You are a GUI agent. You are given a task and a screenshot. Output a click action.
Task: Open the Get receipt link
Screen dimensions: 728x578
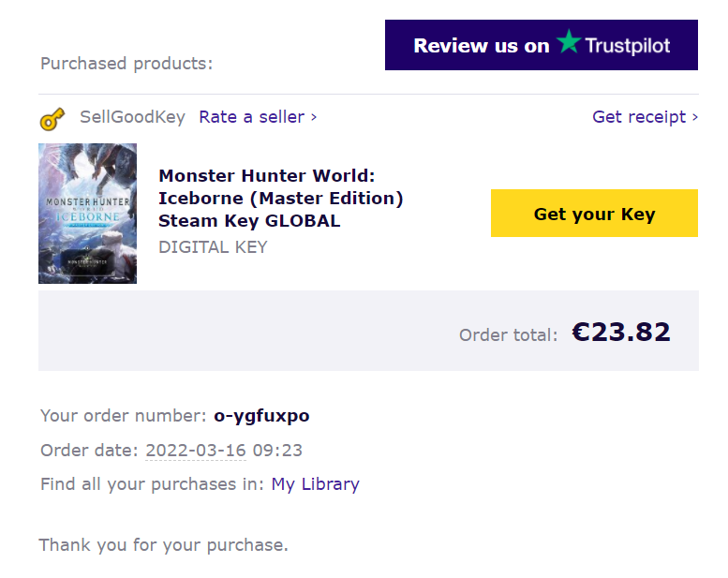coord(639,117)
